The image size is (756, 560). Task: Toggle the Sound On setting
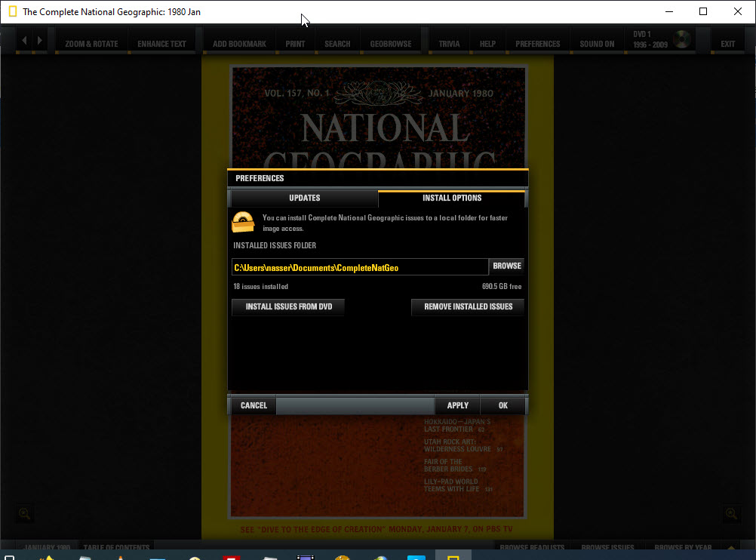pyautogui.click(x=597, y=44)
